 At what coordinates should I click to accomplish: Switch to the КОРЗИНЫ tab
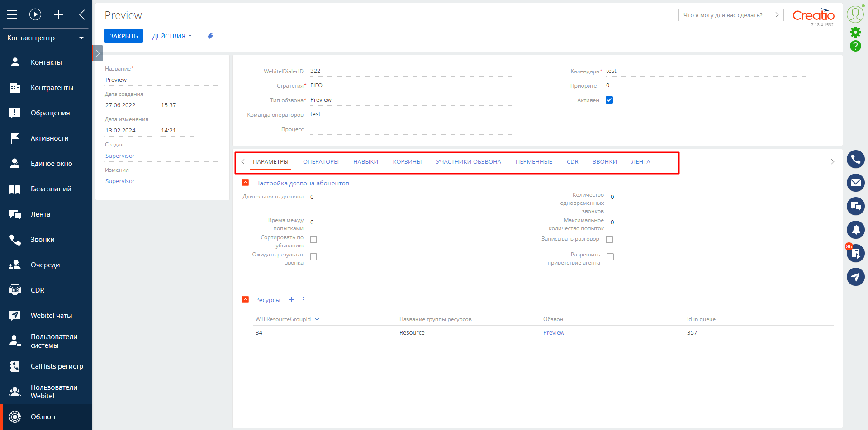click(x=407, y=162)
